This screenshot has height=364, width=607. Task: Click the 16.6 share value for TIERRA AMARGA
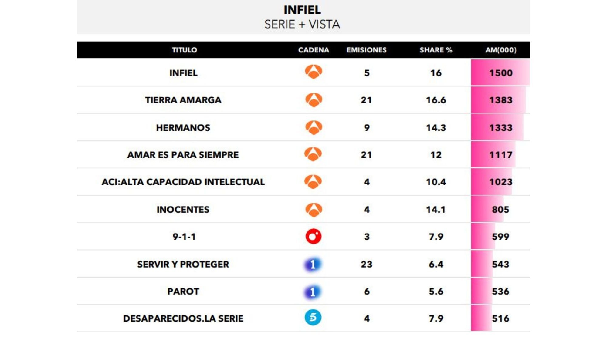click(x=436, y=100)
